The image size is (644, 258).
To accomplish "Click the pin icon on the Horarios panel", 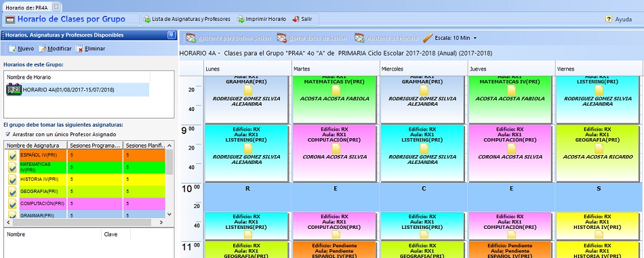I will (x=171, y=35).
